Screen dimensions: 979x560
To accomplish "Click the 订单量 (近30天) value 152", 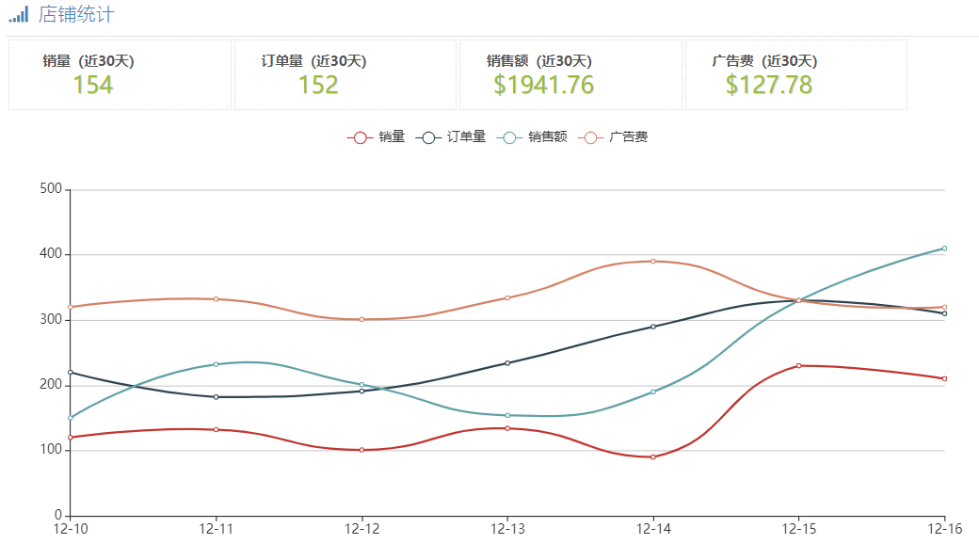I will click(318, 86).
